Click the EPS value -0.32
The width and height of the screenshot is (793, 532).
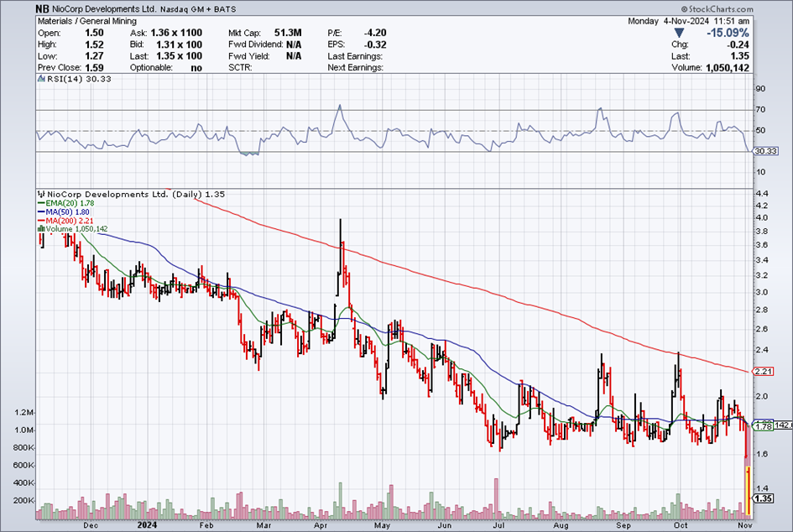[375, 44]
